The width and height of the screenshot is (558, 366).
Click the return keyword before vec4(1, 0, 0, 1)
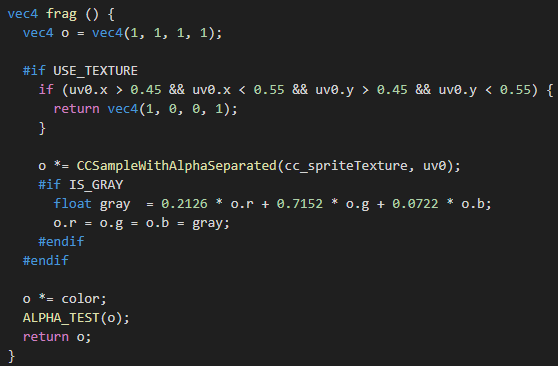click(x=77, y=109)
